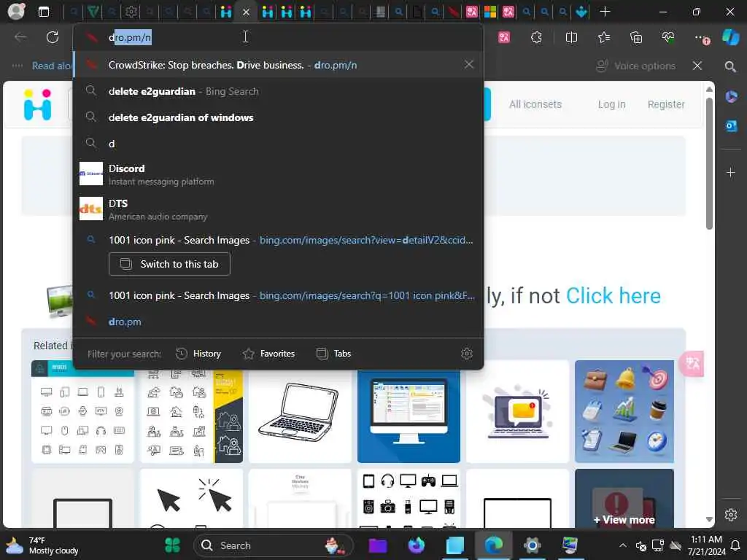Click the '+ View more' thumbnail
Viewport: 747px width, 560px height.
pyautogui.click(x=624, y=499)
